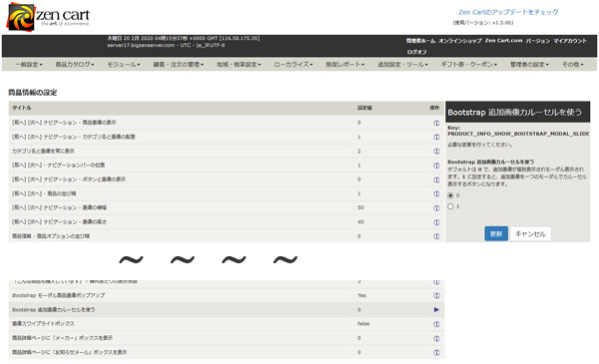
Task: Open the その他 dropdown menu
Action: point(573,65)
